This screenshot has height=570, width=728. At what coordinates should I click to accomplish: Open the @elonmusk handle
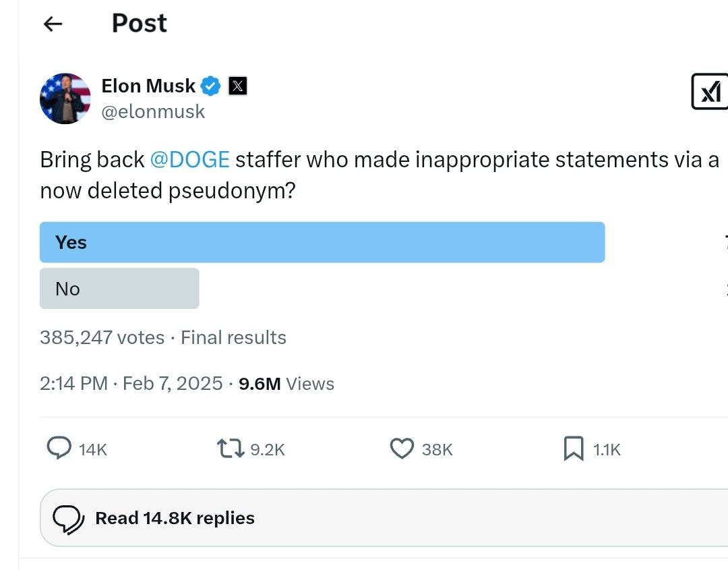click(x=153, y=111)
